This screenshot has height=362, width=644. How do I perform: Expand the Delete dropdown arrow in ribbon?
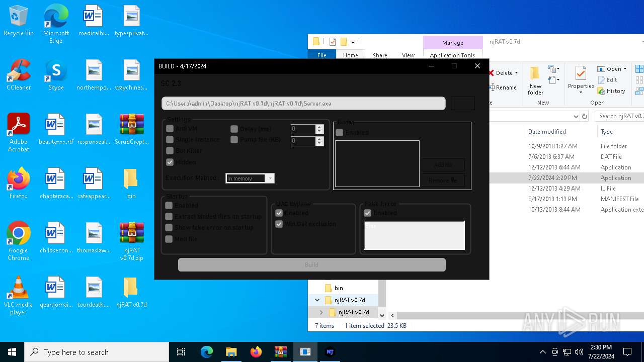click(516, 73)
